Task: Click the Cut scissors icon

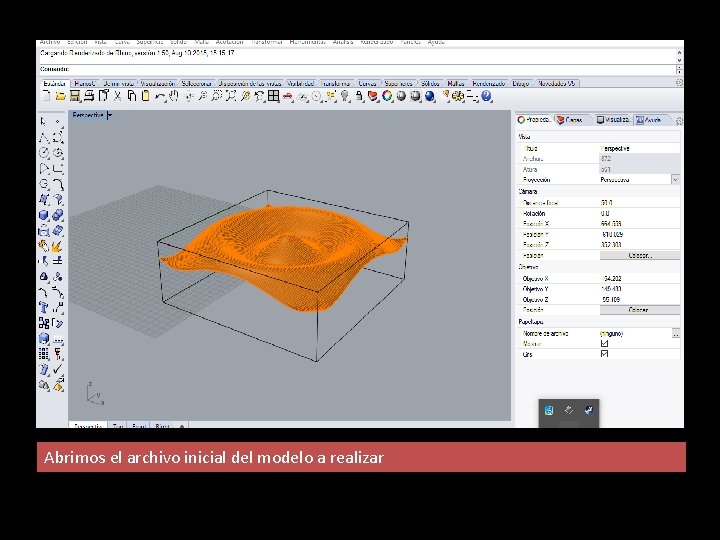Action: 118,96
